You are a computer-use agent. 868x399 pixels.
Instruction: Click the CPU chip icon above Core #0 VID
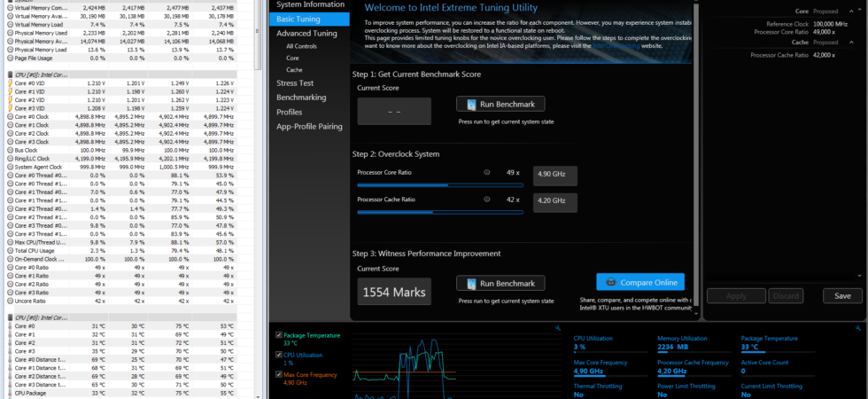(10, 74)
